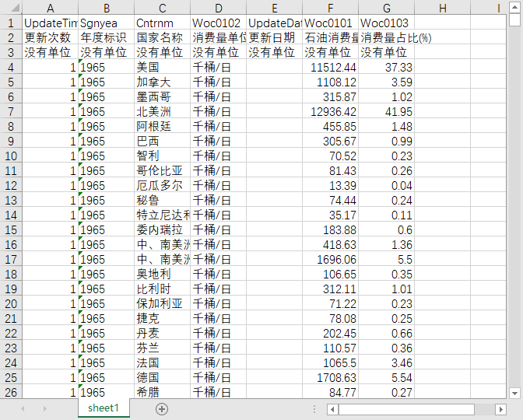
Task: Select cell 国家名称
Action: 162,37
